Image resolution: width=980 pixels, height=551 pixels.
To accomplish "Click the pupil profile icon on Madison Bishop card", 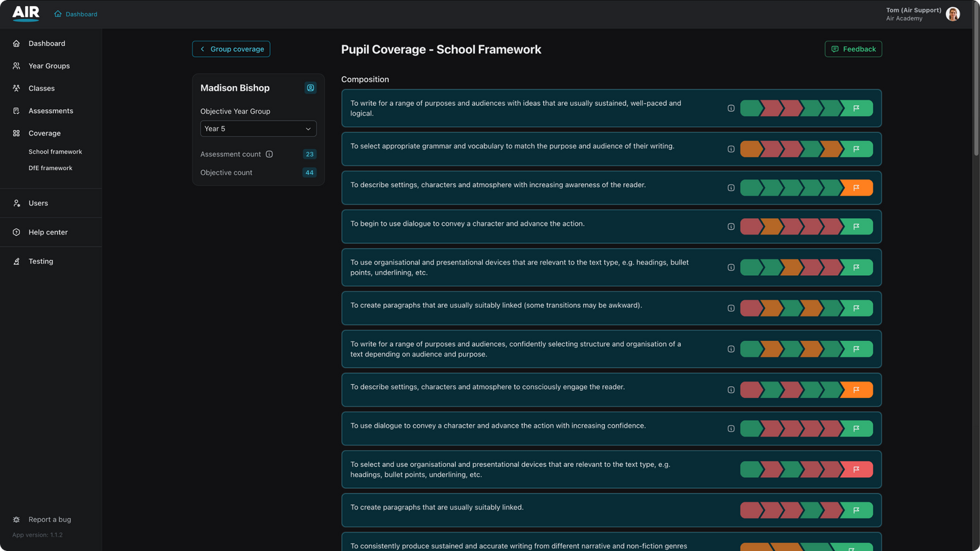I will click(x=310, y=87).
